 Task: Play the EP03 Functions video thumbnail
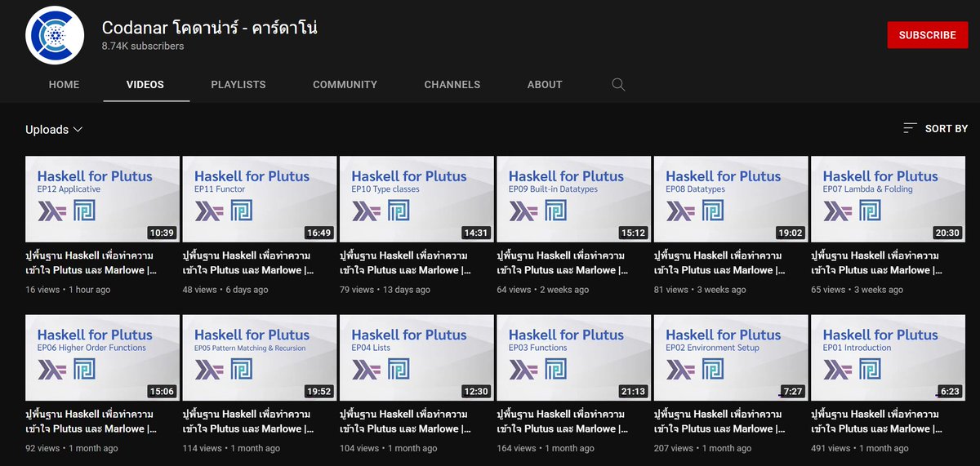(x=573, y=357)
